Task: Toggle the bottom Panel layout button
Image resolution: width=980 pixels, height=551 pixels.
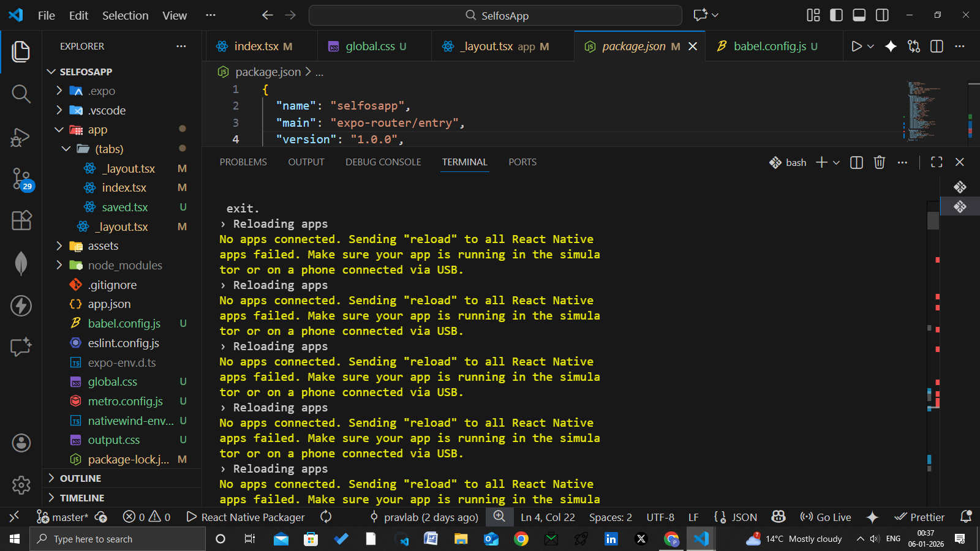Action: pyautogui.click(x=859, y=15)
